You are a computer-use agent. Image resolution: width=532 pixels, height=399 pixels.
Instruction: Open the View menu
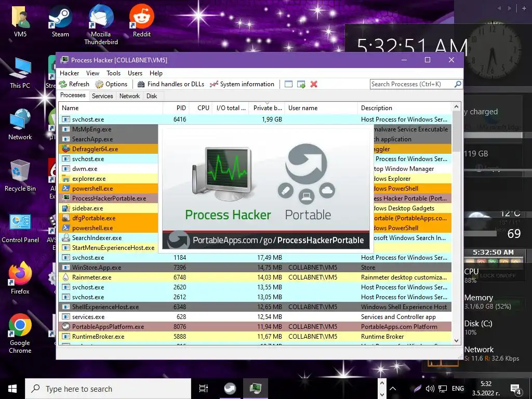92,73
